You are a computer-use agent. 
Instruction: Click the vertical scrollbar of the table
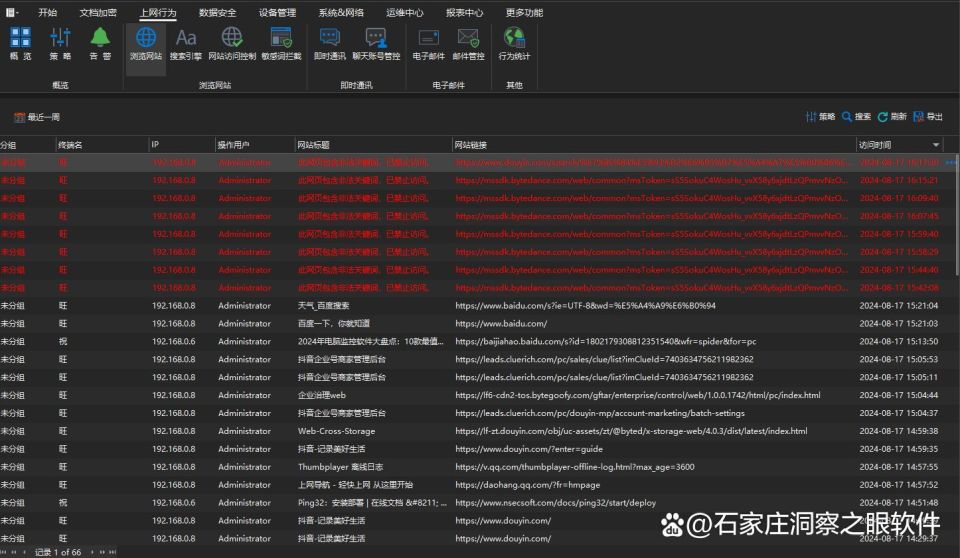[956, 214]
